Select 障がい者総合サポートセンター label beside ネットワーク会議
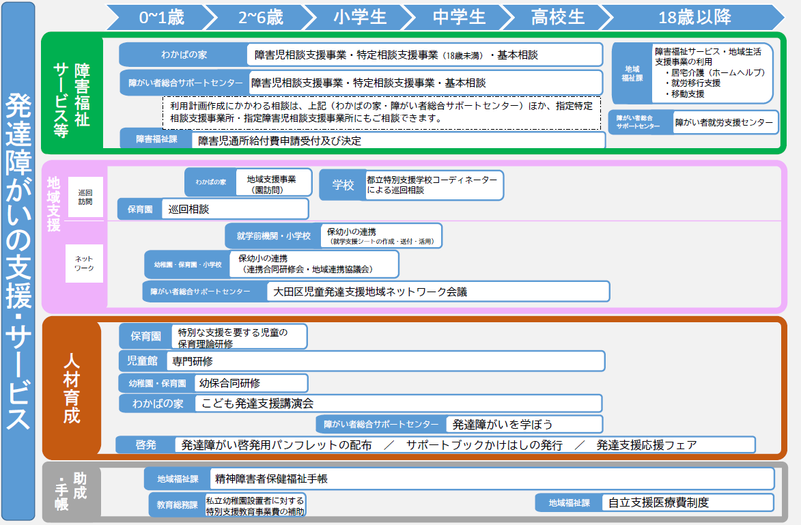The width and height of the screenshot is (801, 525). (205, 292)
